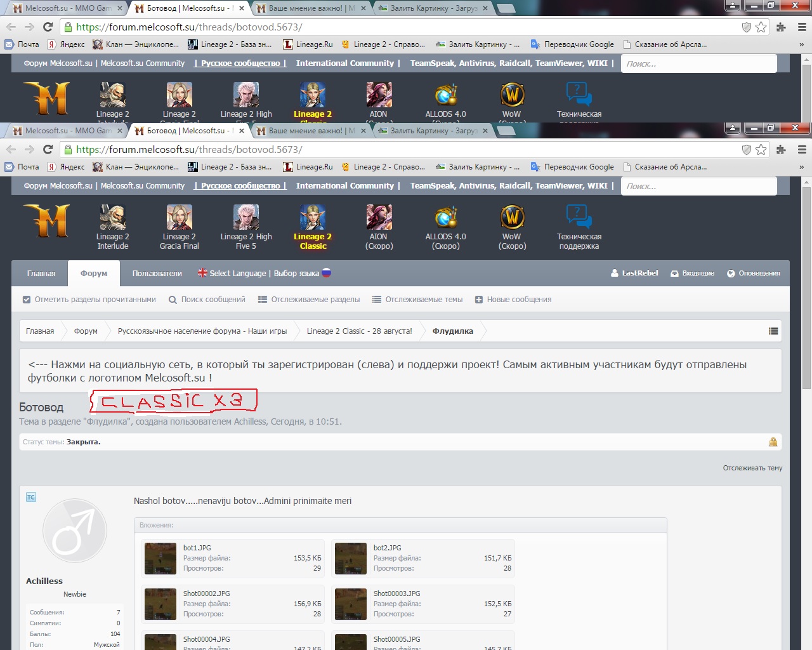
Task: Open Почта bookmark in lower bookmarks bar
Action: click(22, 167)
